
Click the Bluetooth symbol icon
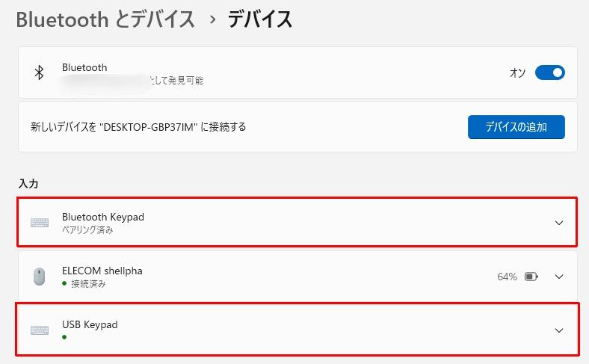[40, 73]
